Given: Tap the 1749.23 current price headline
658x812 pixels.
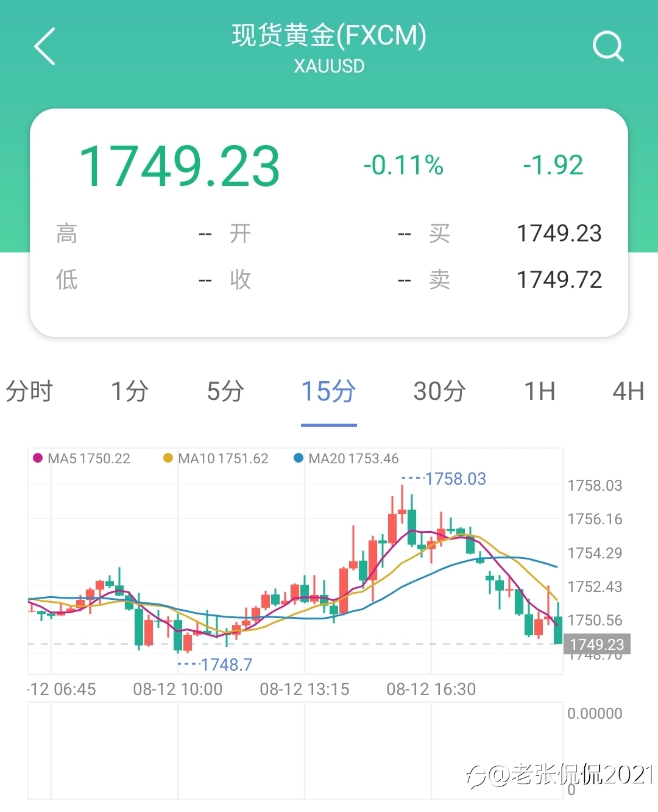Looking at the screenshot, I should pyautogui.click(x=180, y=166).
